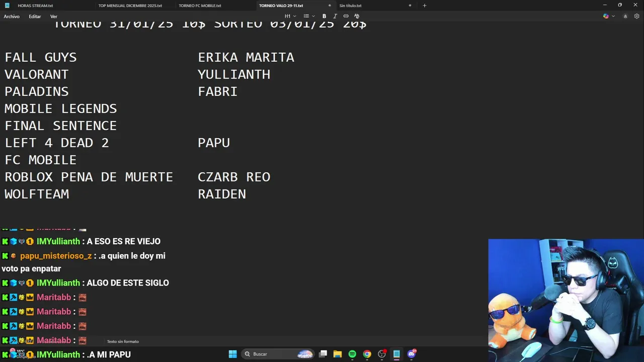This screenshot has height=362, width=644.
Task: Click the FINAL SENTENCE line
Action: [61, 126]
